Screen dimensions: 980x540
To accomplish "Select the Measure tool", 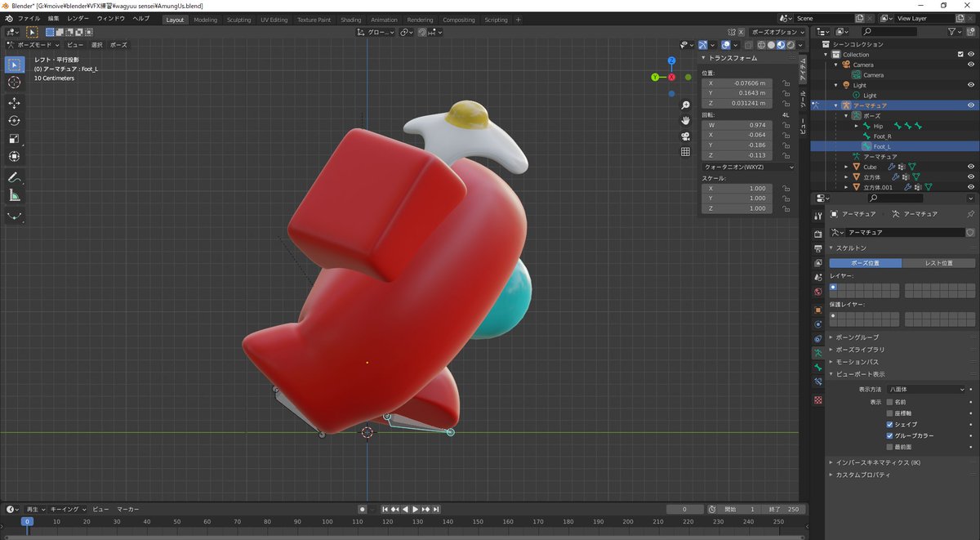I will click(15, 195).
